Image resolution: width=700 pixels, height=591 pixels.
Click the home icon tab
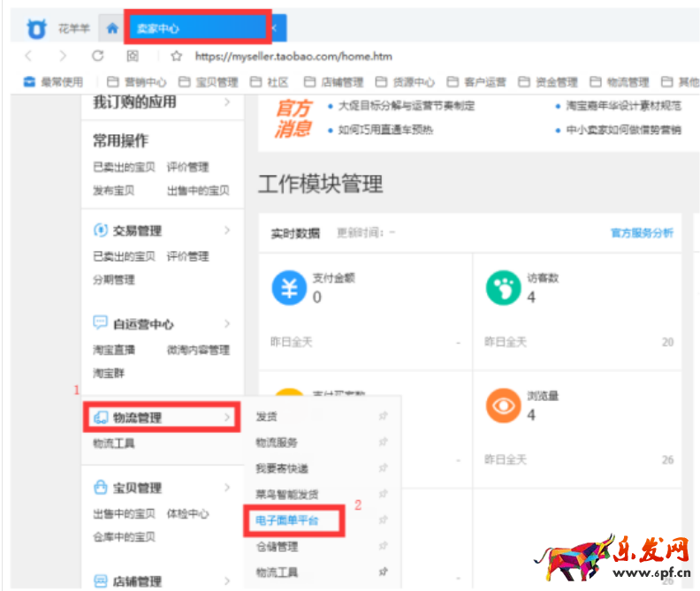pos(111,28)
